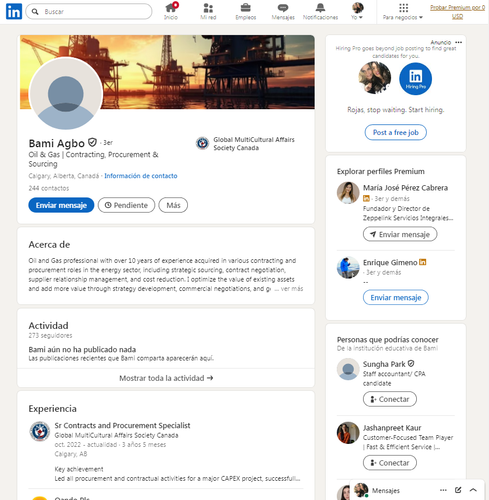
Task: Open Información de contacto link
Action: pyautogui.click(x=141, y=176)
